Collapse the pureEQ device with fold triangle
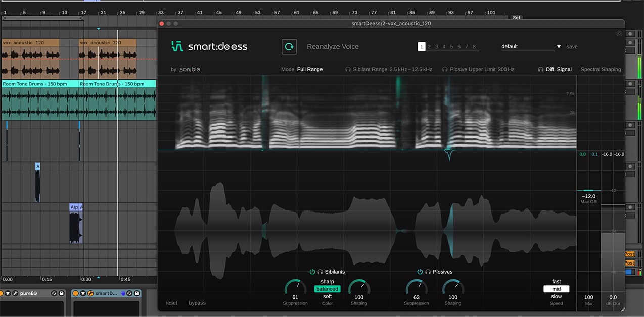 point(8,293)
